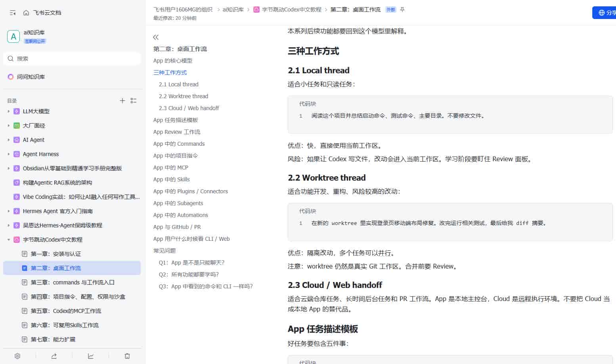616x364 pixels.
Task: Select 第二章:桌面工作流 in sidebar tree
Action: click(72, 268)
